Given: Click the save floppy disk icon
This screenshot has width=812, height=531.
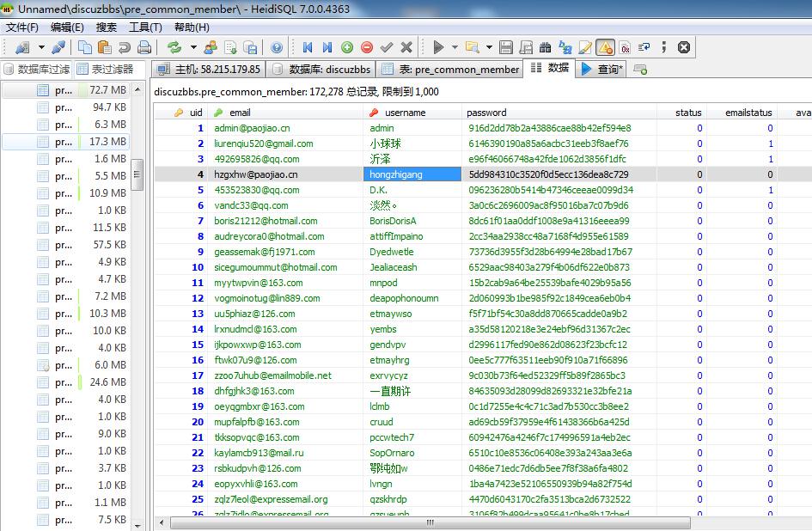Looking at the screenshot, I should click(x=506, y=47).
